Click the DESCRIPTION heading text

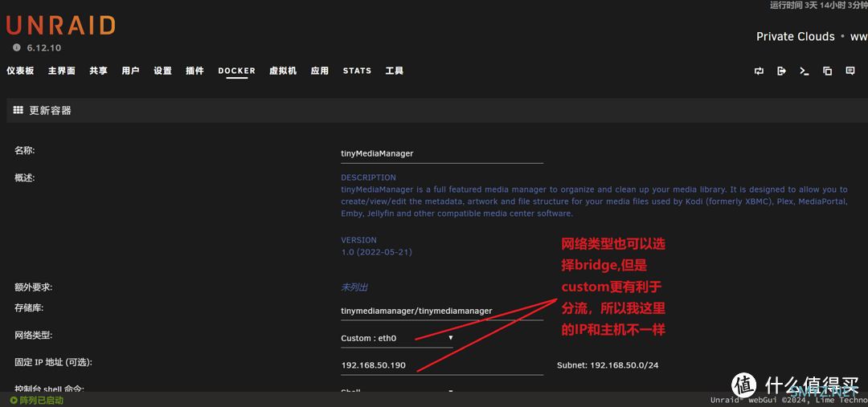coord(369,177)
